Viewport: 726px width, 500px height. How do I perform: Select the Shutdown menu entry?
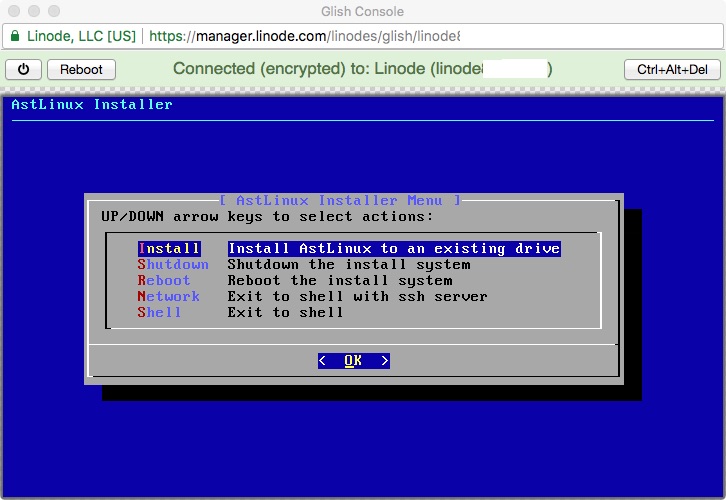coord(173,264)
